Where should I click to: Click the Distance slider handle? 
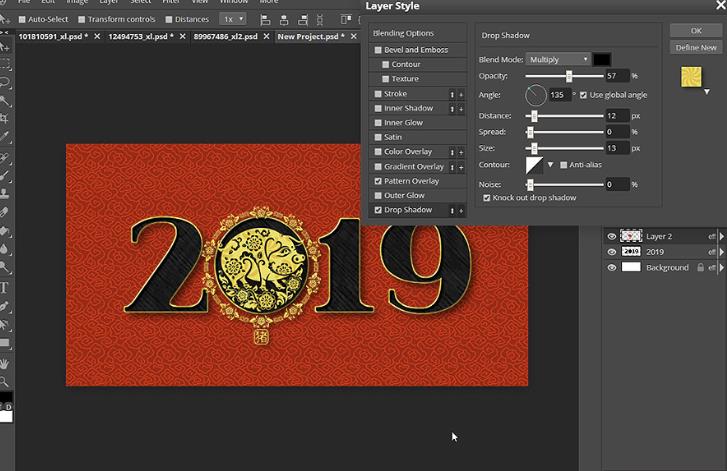[x=534, y=116]
